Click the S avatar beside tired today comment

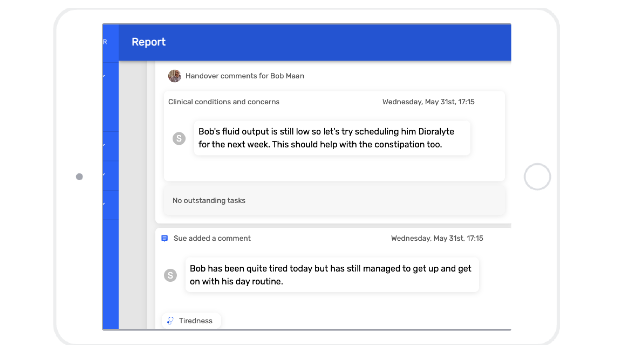click(x=170, y=275)
